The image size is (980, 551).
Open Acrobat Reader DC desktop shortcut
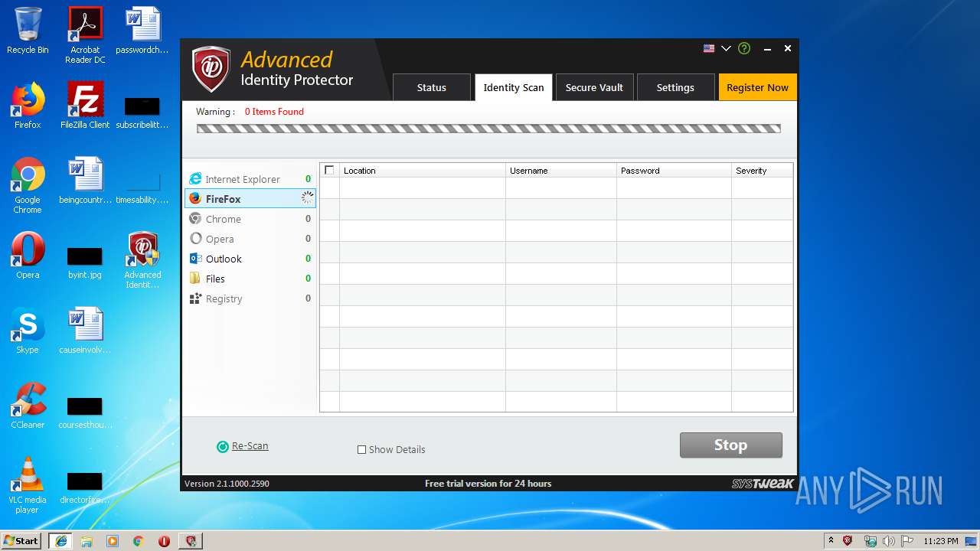(85, 35)
